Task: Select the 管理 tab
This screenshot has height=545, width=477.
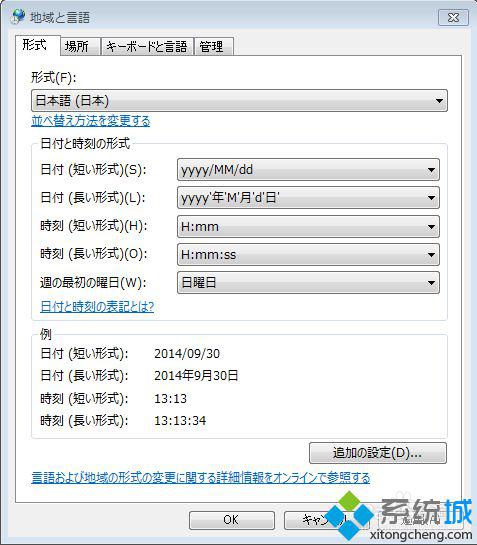Action: coord(212,47)
